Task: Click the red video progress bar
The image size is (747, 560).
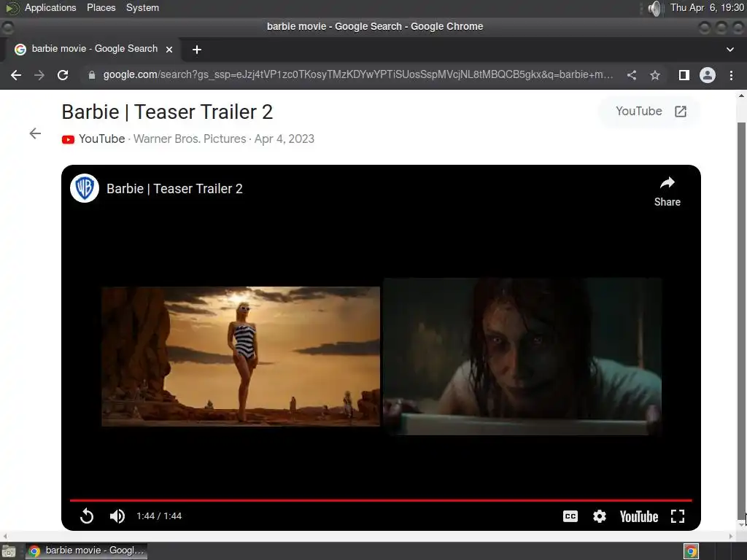Action: (x=381, y=500)
